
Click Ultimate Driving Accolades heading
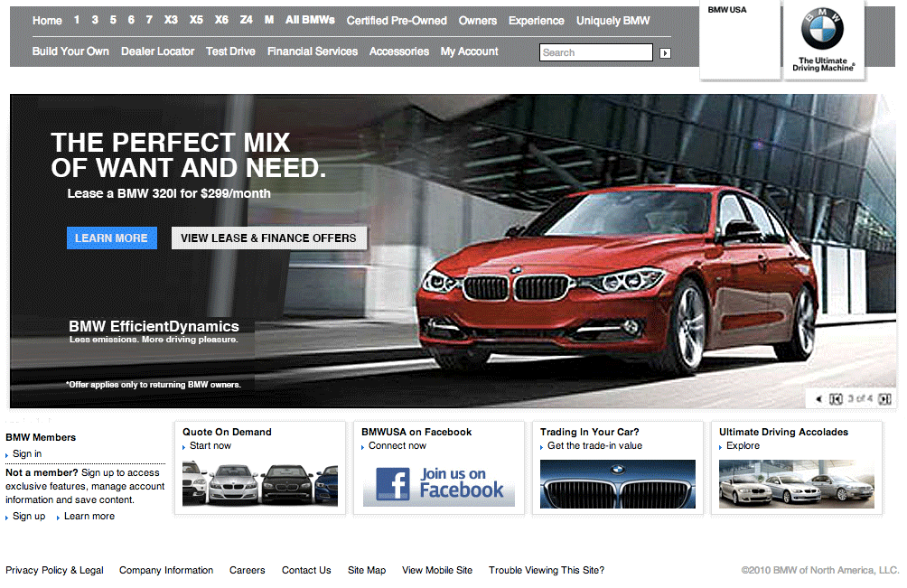[x=783, y=432]
